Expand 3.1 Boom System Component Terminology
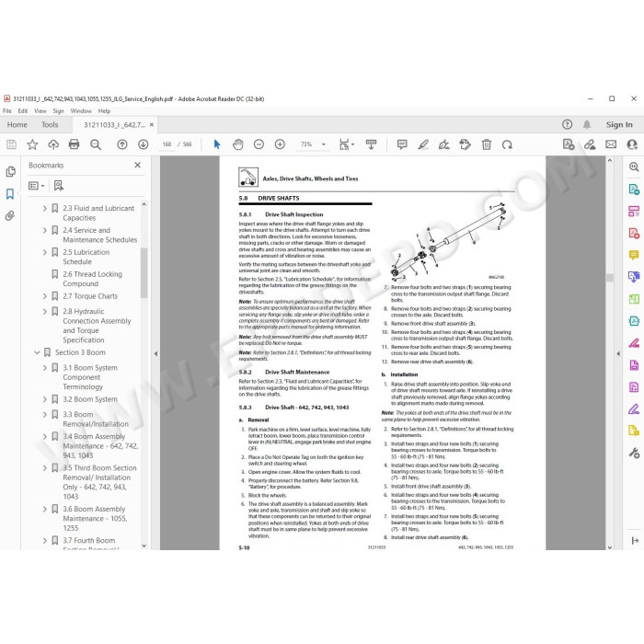This screenshot has width=644, height=644. [x=44, y=368]
